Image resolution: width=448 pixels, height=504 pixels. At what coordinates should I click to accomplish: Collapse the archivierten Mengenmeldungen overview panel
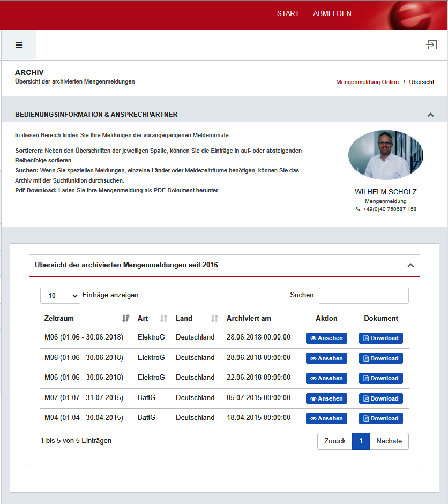point(410,265)
